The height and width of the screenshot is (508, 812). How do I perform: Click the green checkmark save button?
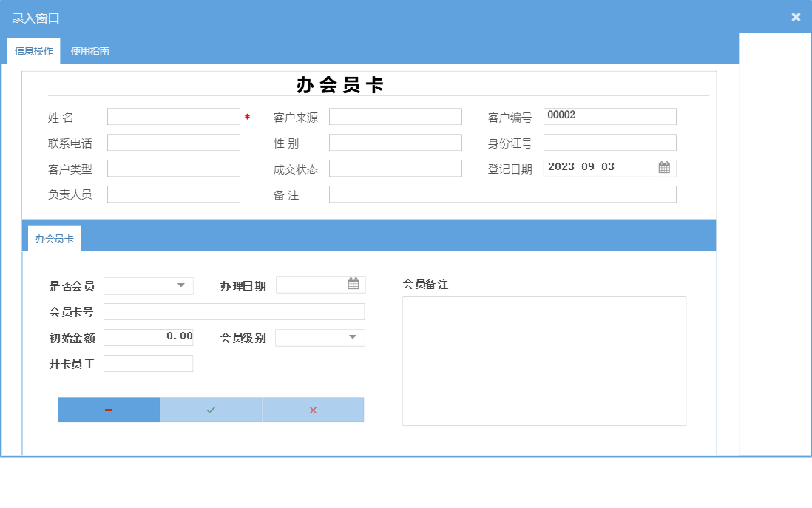click(211, 410)
